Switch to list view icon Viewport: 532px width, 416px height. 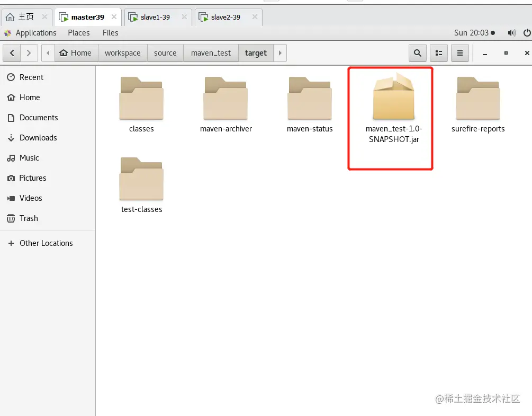coord(439,53)
